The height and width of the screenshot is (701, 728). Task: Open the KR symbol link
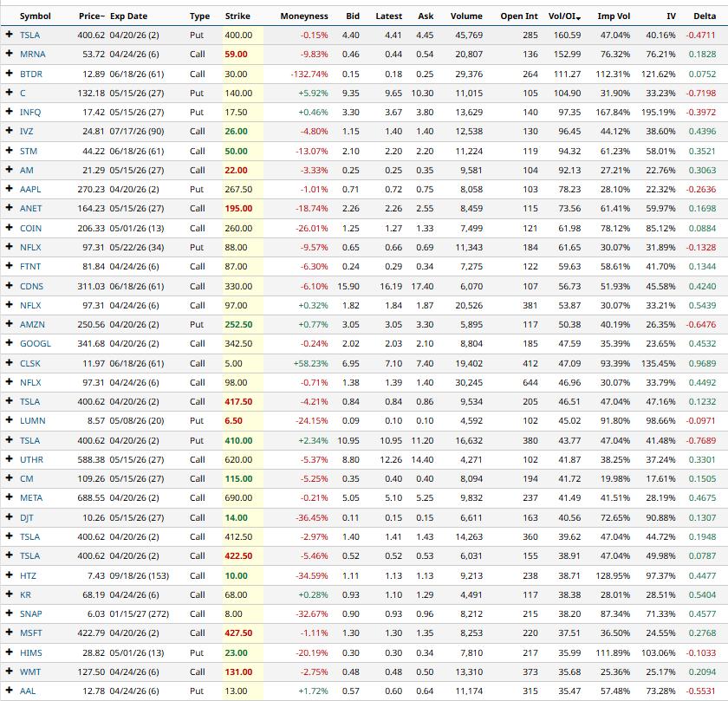pyautogui.click(x=25, y=594)
